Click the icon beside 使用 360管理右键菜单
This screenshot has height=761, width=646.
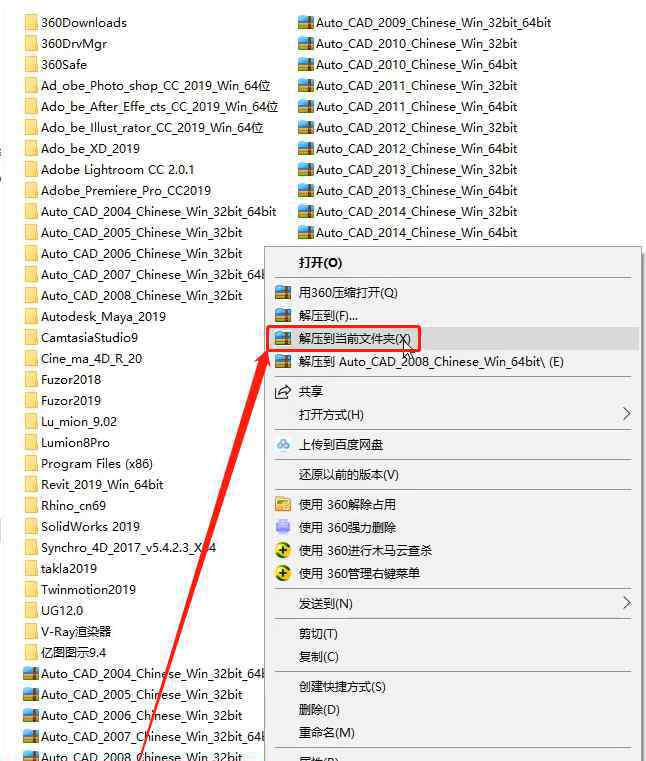(283, 573)
